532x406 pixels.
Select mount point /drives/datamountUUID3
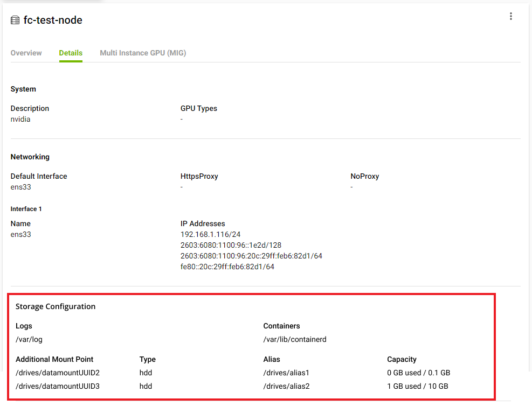(58, 386)
